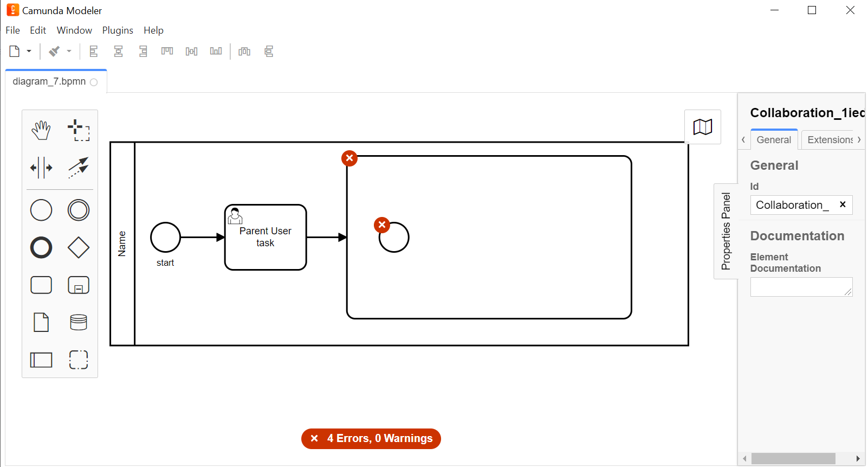Expand the color picker dropdown arrow

69,52
